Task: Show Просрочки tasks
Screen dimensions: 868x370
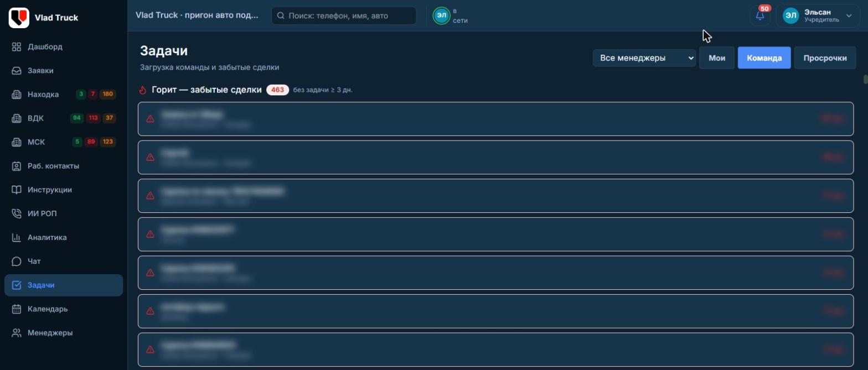Action: pyautogui.click(x=825, y=58)
